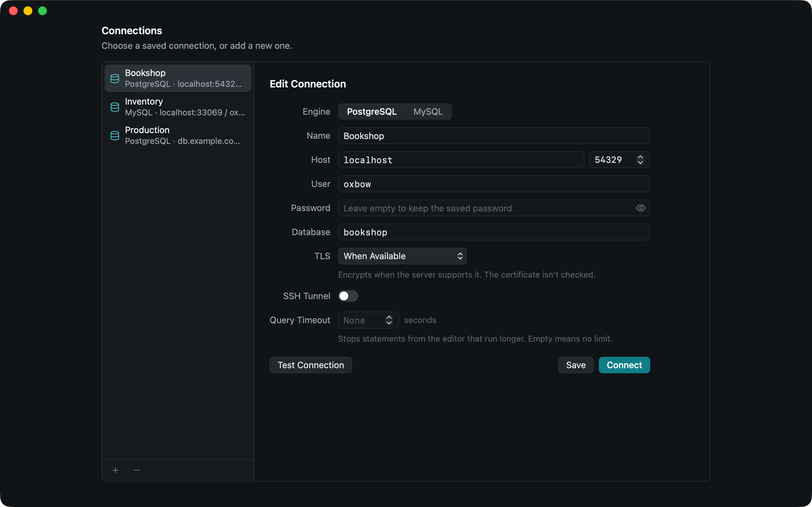The image size is (812, 507).
Task: Save the connection settings
Action: [576, 365]
